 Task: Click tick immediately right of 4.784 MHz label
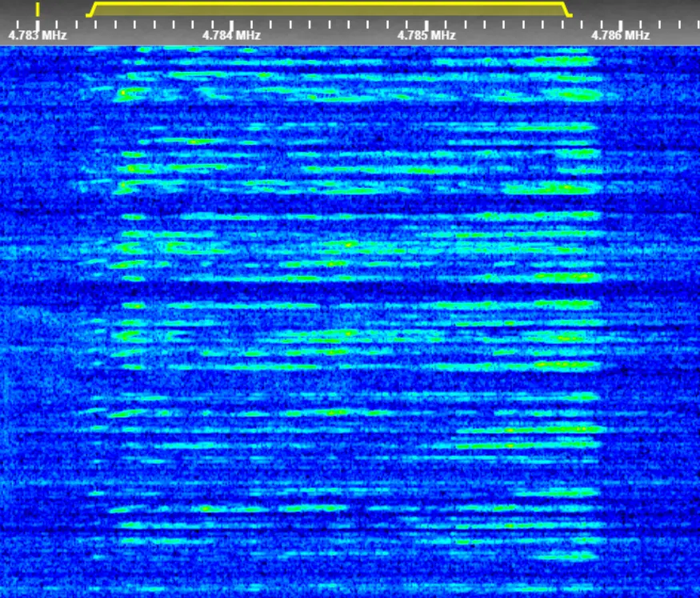coord(251,24)
